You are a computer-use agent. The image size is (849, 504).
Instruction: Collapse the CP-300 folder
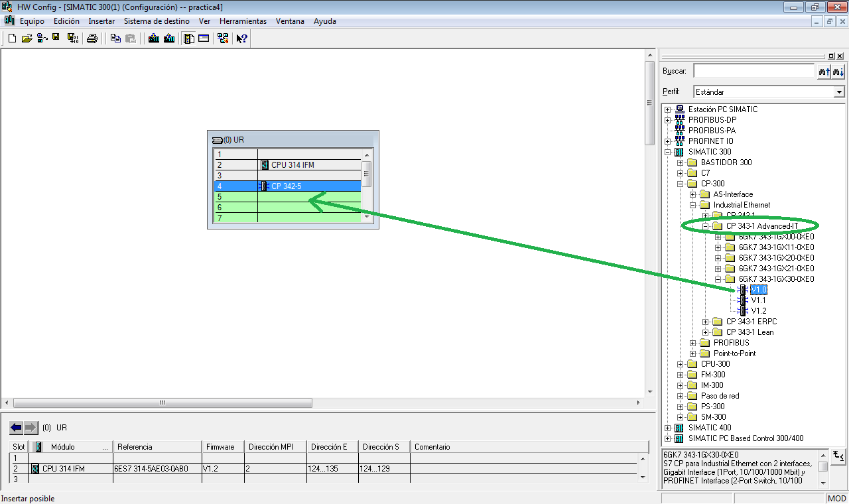pyautogui.click(x=680, y=184)
